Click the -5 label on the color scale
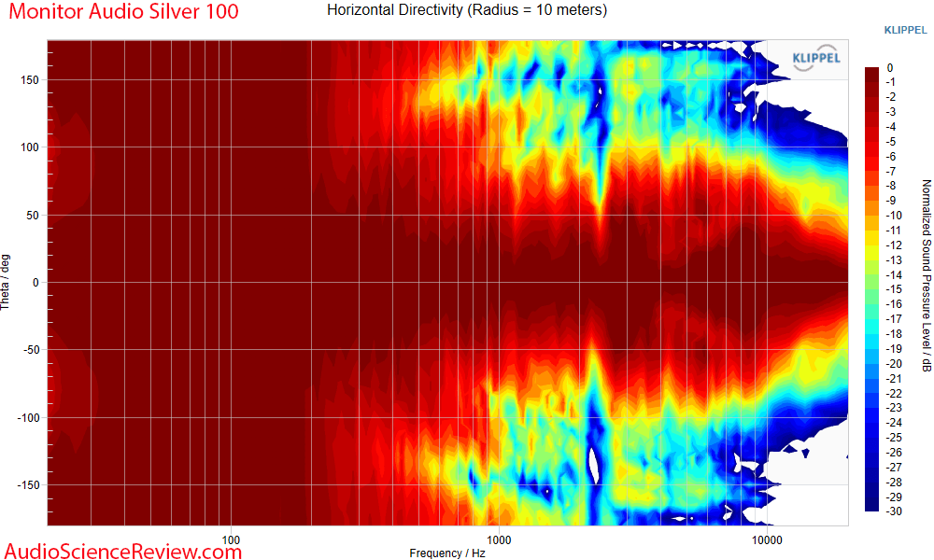Screen dimensions: 934x560 point(890,142)
